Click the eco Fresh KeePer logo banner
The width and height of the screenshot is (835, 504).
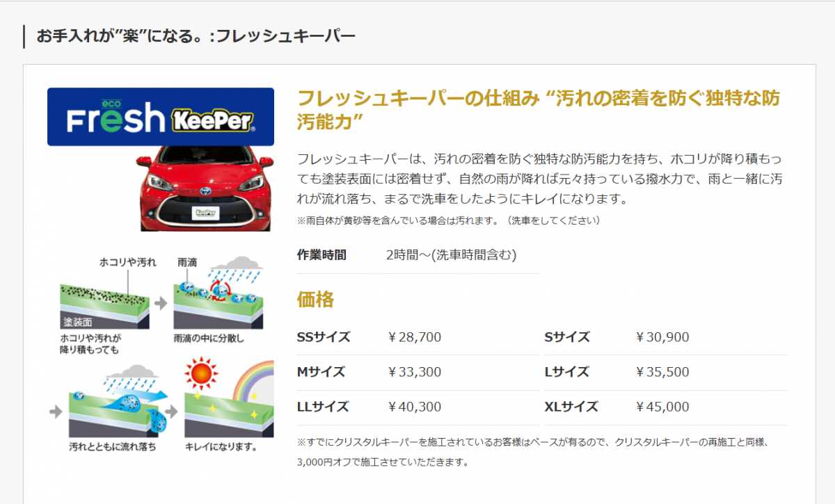coord(160,117)
